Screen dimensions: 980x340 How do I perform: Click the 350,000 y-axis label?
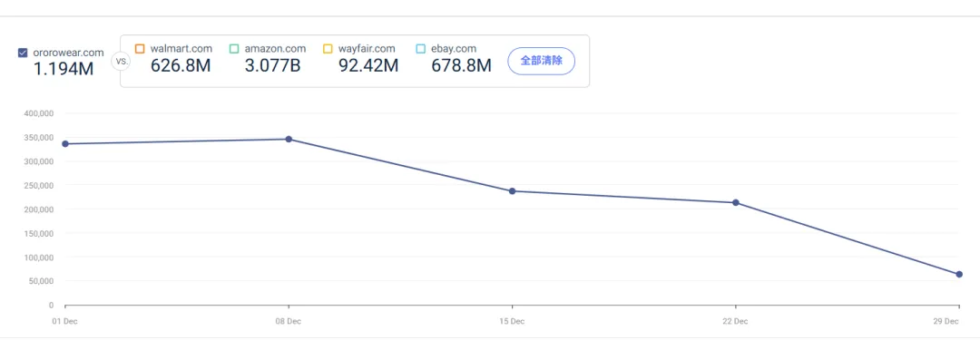click(x=39, y=138)
